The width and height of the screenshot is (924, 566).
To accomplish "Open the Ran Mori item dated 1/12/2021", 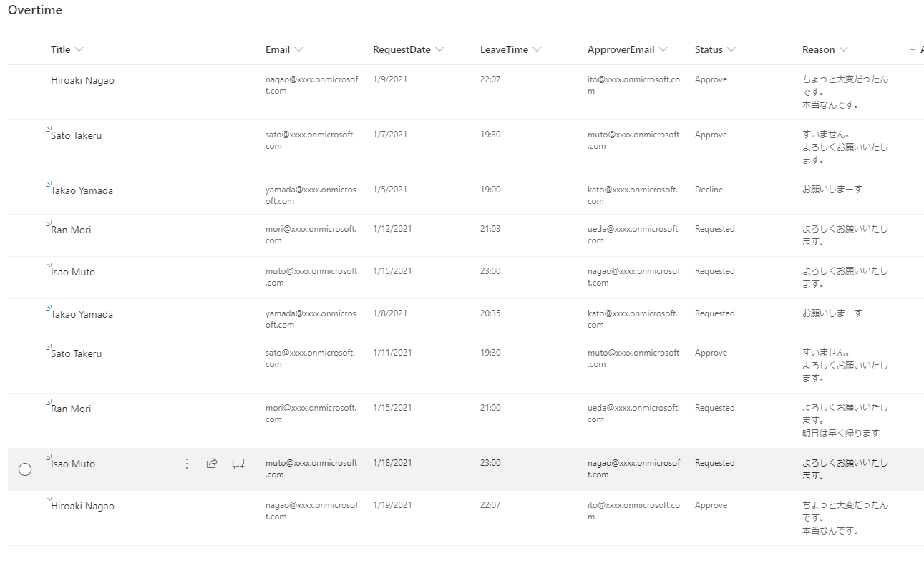I will (x=71, y=230).
